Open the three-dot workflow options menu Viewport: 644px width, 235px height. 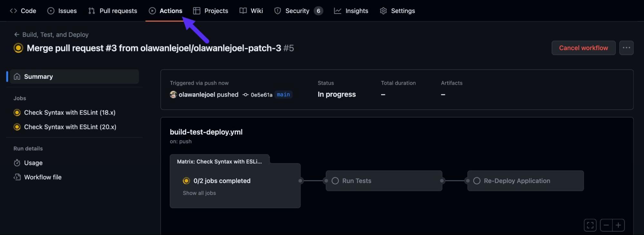pos(626,48)
